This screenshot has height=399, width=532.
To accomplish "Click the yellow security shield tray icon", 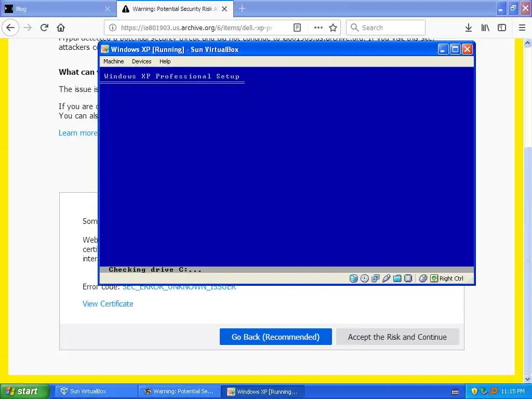I will coord(474,391).
